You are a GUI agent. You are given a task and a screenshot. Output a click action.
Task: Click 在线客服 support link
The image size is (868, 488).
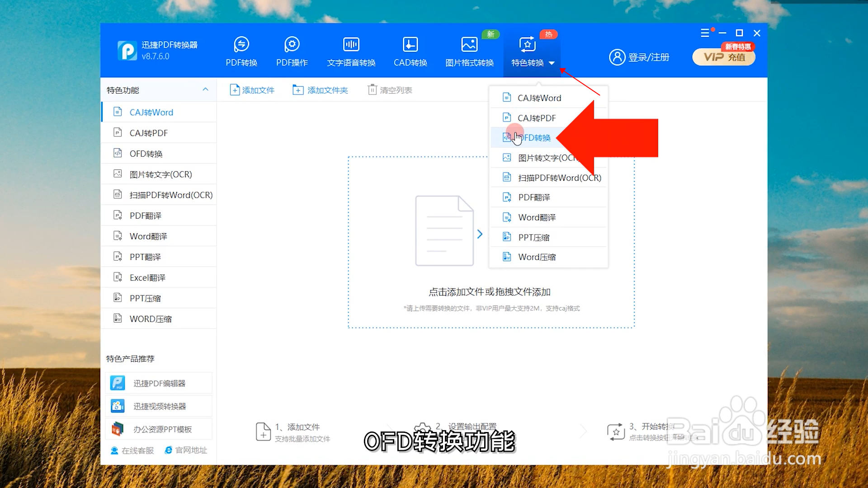pos(132,450)
